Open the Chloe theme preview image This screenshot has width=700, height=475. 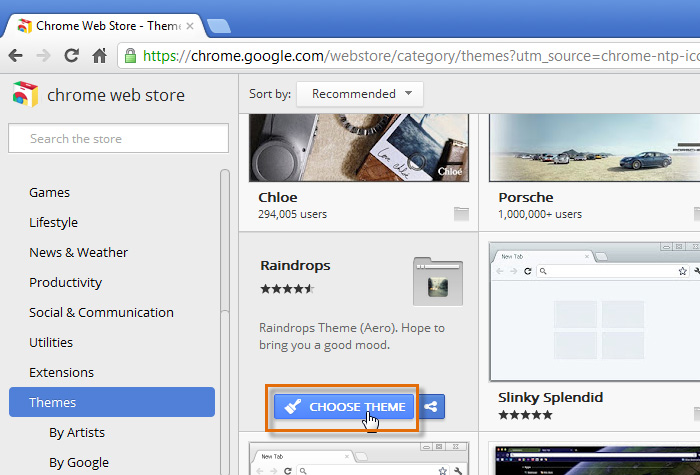(359, 148)
